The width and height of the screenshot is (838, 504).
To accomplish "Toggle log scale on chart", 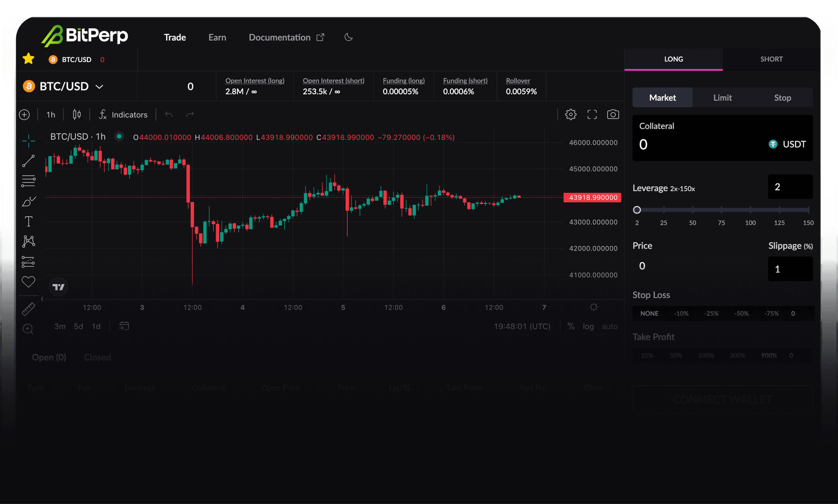I will pos(588,326).
